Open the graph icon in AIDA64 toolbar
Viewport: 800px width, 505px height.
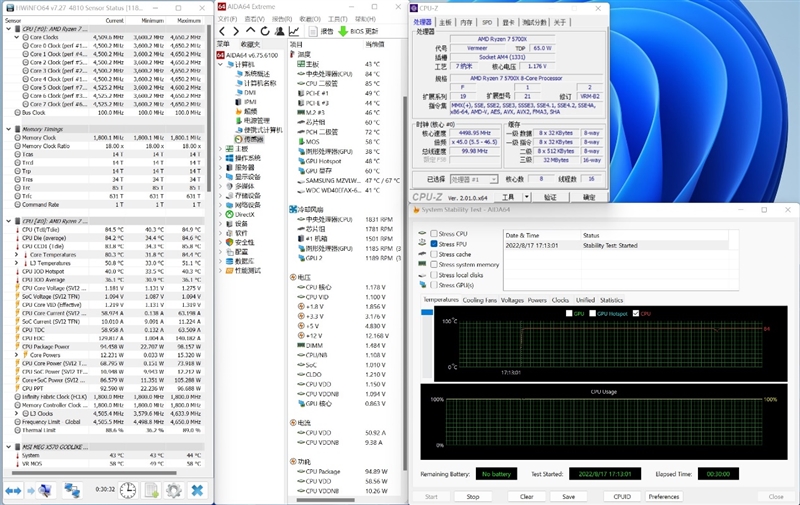294,32
